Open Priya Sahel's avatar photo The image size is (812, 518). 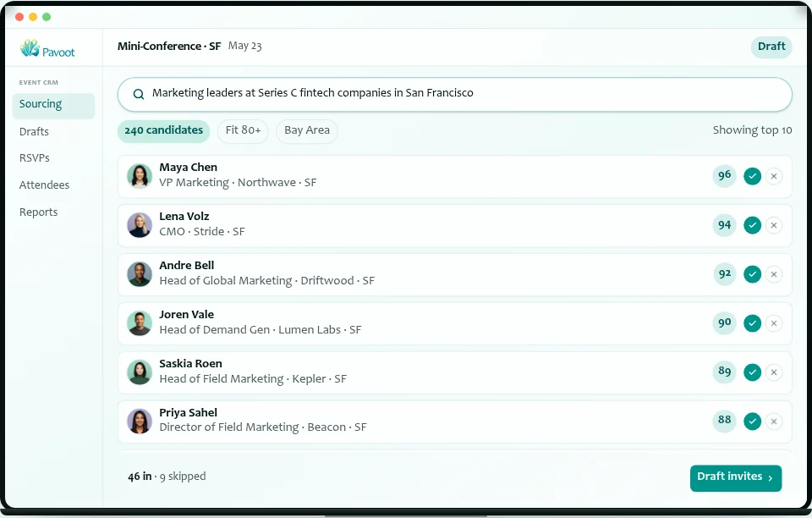click(140, 422)
